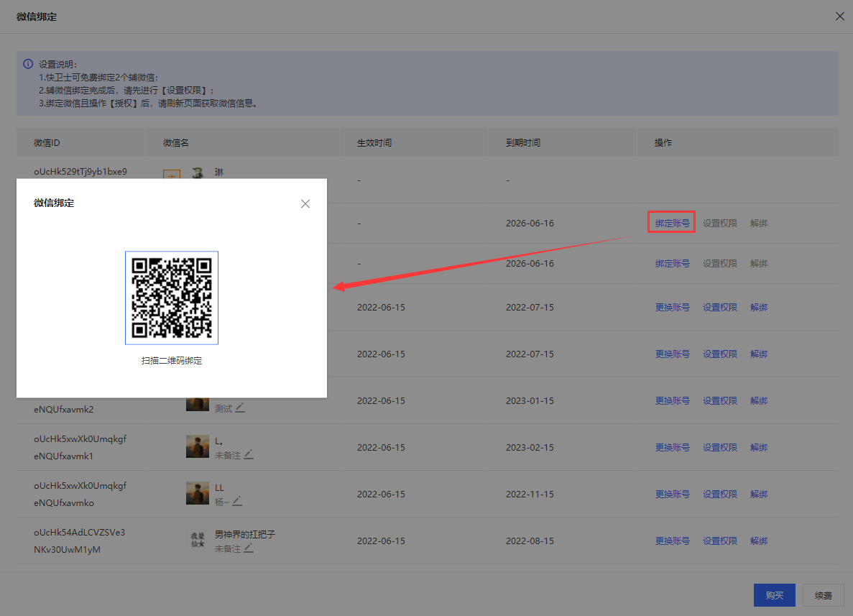Click the WeChat name 琳
853x616 pixels.
[x=219, y=172]
